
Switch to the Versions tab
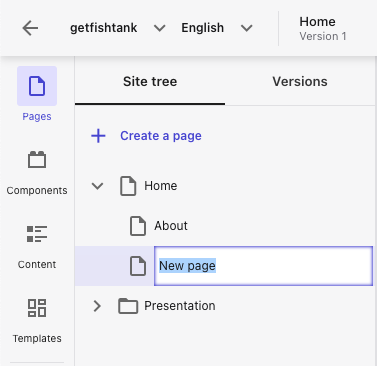(300, 82)
